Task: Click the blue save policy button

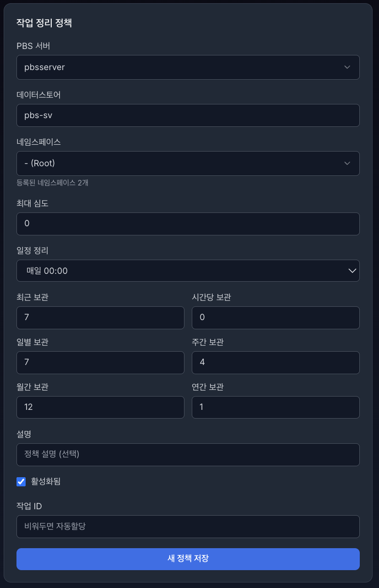Action: coord(188,559)
